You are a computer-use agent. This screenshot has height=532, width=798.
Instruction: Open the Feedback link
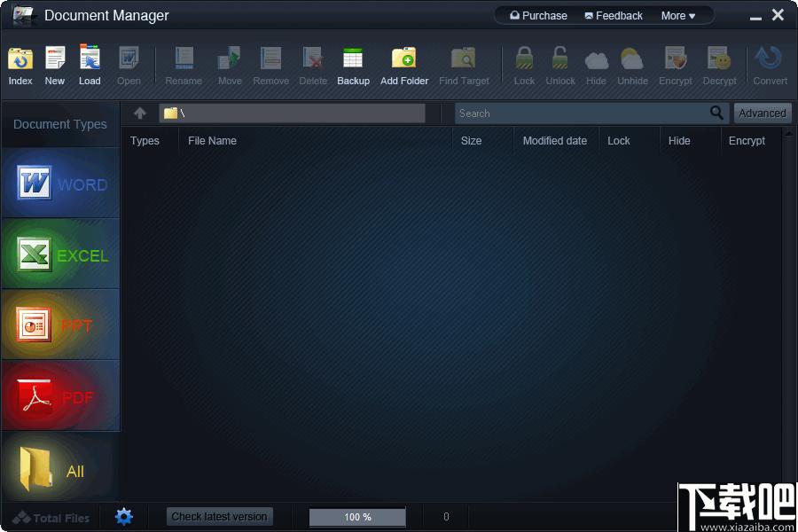[x=614, y=16]
